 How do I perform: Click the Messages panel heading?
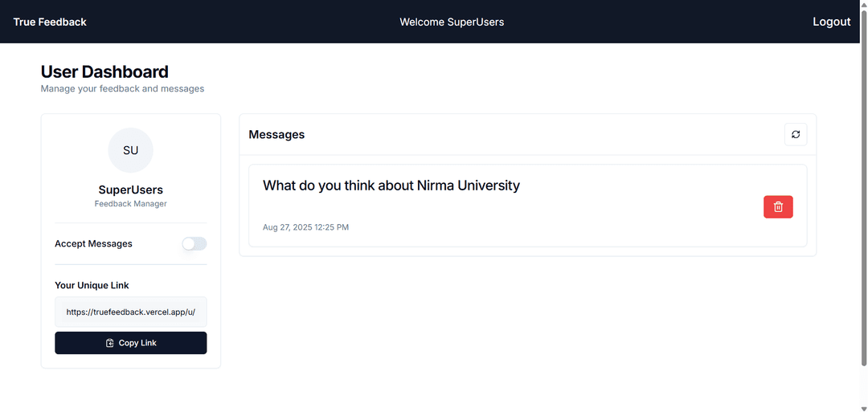click(276, 134)
